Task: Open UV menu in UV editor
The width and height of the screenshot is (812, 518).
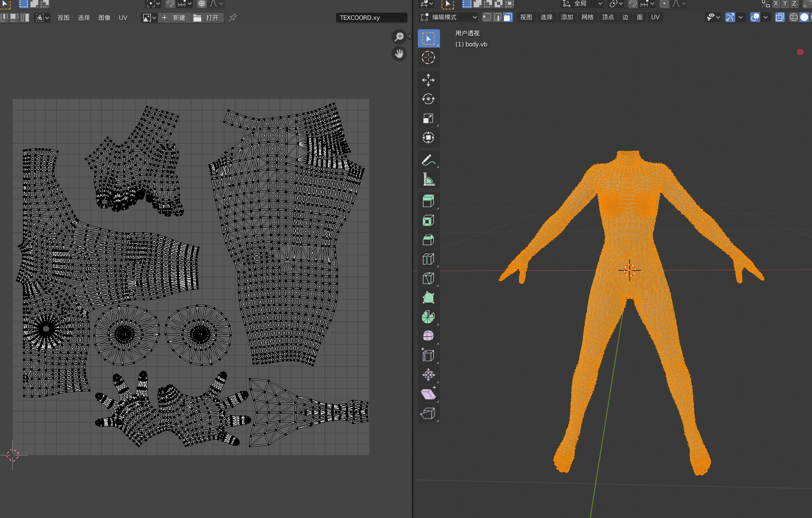Action: pyautogui.click(x=123, y=18)
